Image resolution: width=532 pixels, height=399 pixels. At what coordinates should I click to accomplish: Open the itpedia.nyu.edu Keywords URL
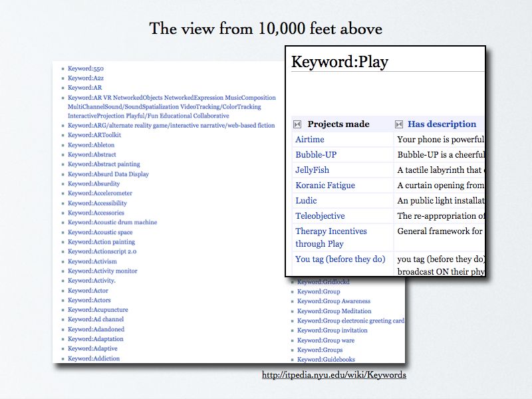click(x=334, y=375)
